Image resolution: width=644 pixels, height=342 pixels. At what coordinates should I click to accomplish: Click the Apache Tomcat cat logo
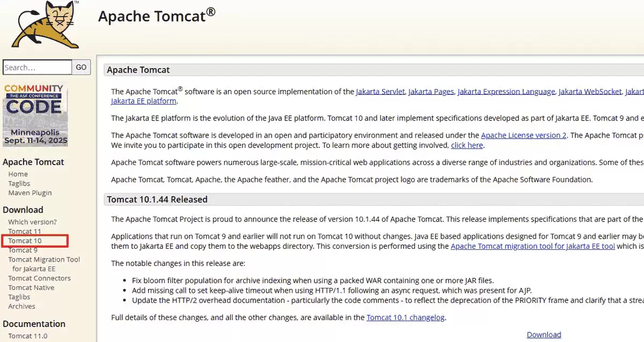(x=46, y=24)
